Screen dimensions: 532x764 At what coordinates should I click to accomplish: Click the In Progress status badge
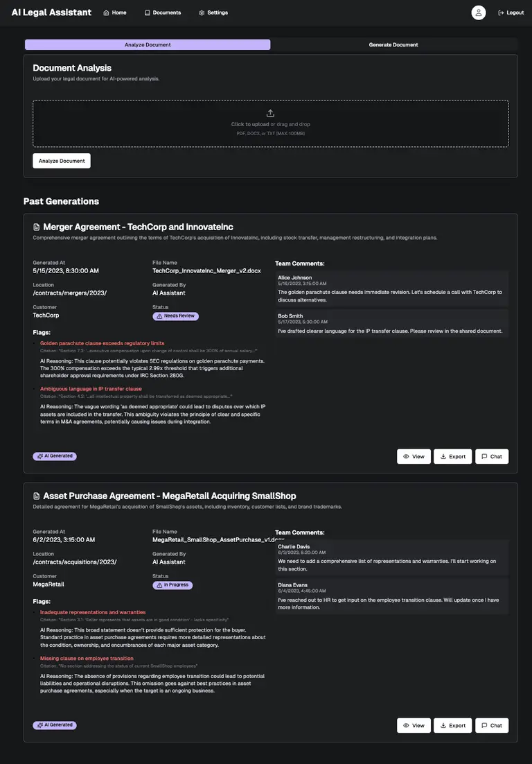click(172, 585)
